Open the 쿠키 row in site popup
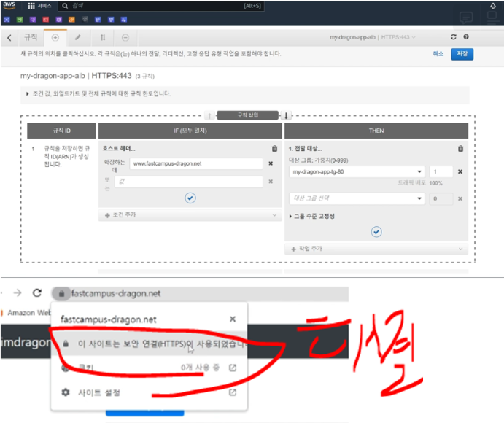Image resolution: width=504 pixels, height=423 pixels. 150,368
